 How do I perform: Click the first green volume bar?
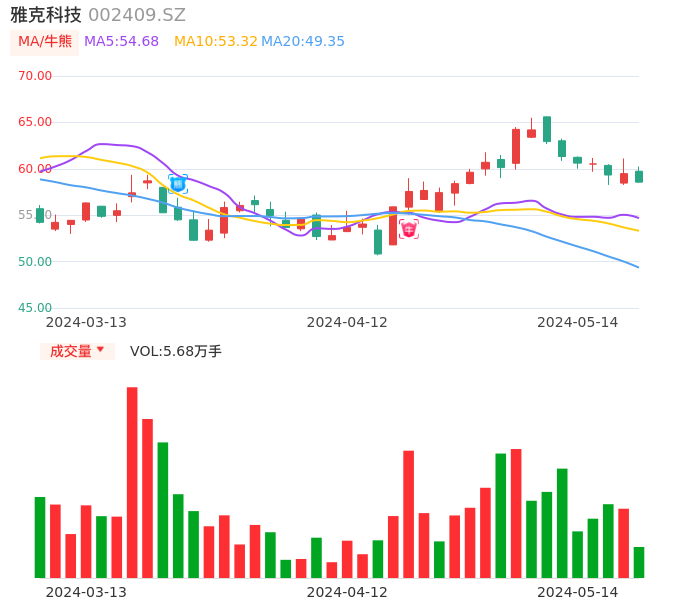pyautogui.click(x=40, y=537)
